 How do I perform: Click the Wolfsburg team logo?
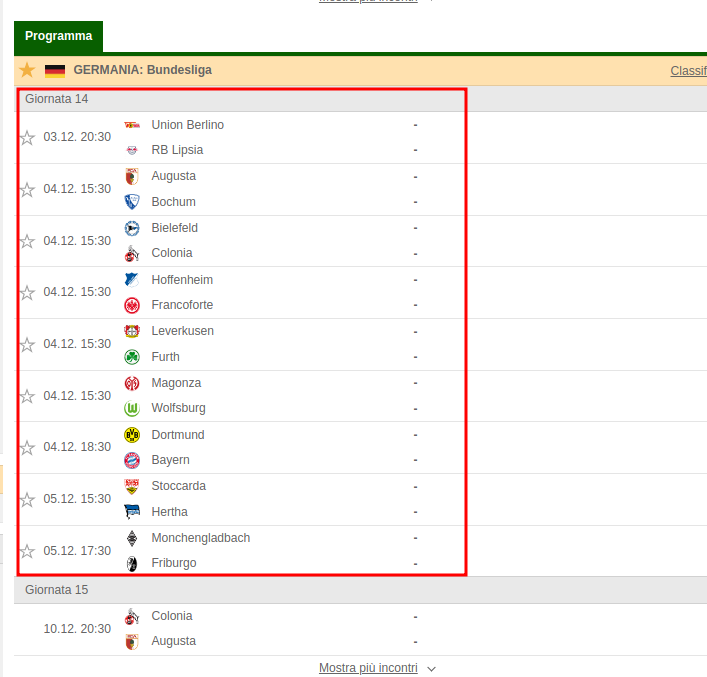click(x=132, y=409)
